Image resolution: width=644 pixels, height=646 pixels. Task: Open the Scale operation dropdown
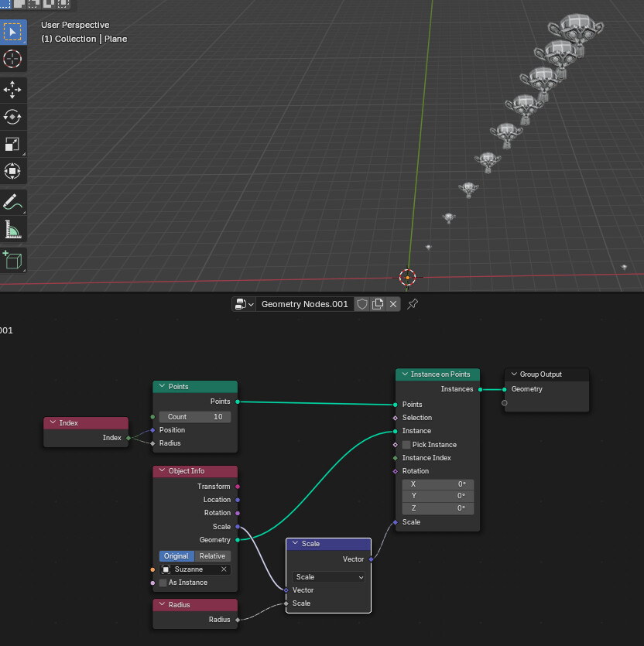[329, 577]
